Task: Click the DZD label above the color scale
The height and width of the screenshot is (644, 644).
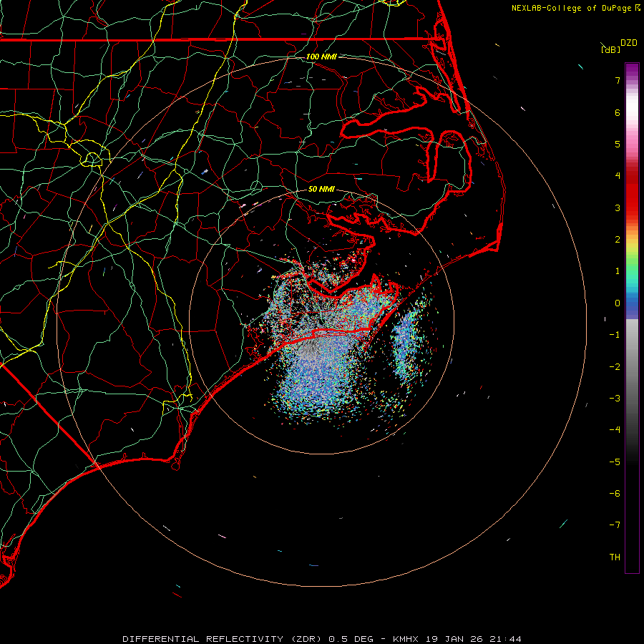Action: point(629,43)
